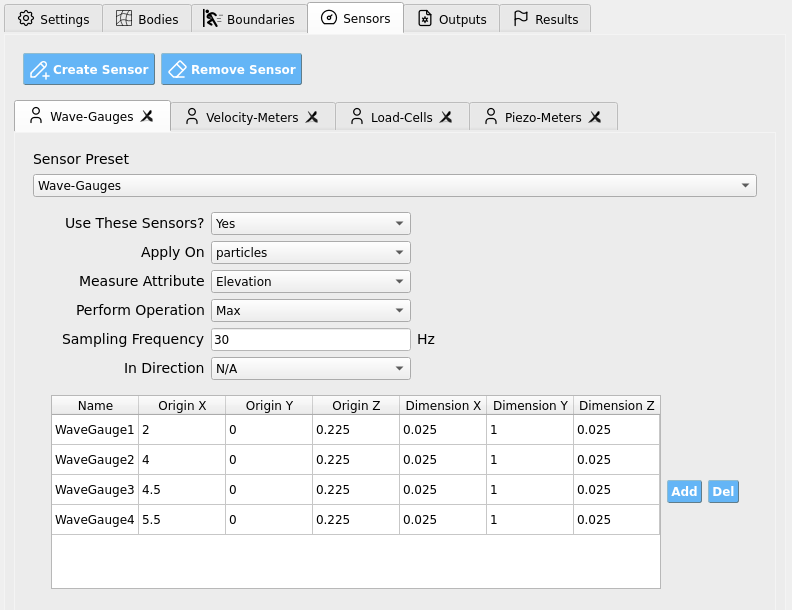Click Dimension Z cell of WaveGauge2
The width and height of the screenshot is (792, 610).
tap(616, 460)
